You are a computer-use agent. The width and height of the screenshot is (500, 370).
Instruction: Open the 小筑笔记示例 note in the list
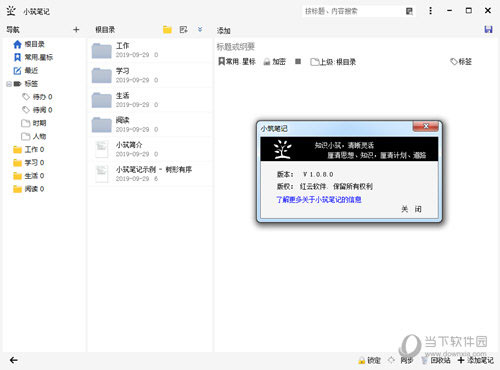pyautogui.click(x=150, y=174)
